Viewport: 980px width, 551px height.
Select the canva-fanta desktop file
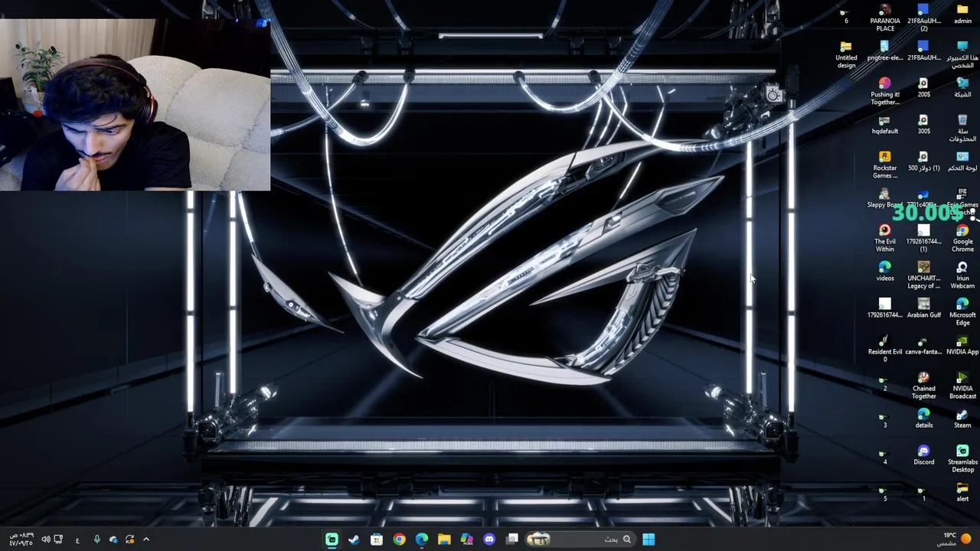pyautogui.click(x=923, y=344)
